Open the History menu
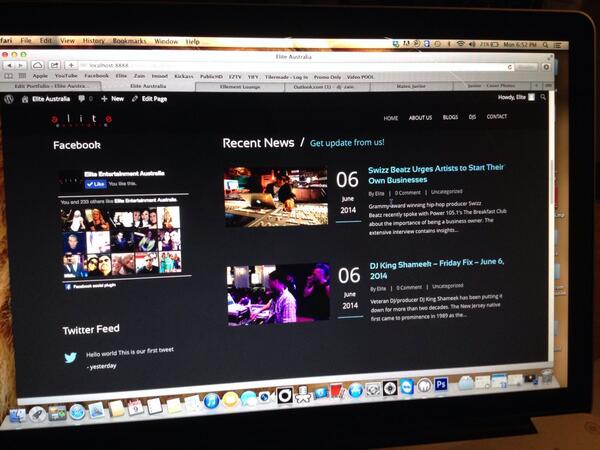 coord(94,41)
